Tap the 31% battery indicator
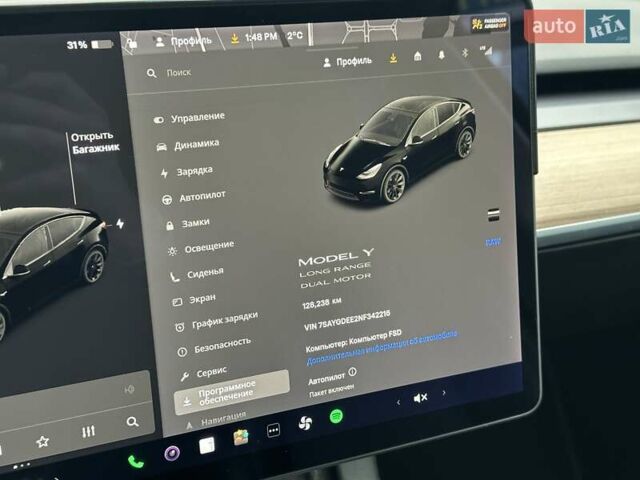This screenshot has width=640, height=480. click(89, 44)
